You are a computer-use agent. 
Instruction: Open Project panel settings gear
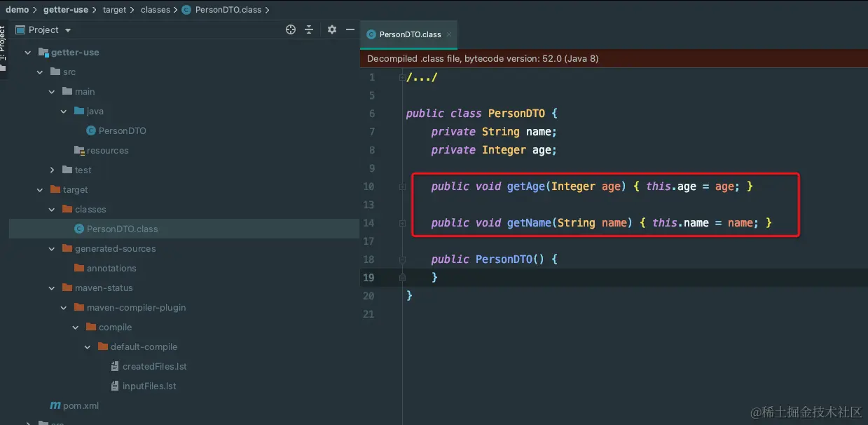pos(332,29)
